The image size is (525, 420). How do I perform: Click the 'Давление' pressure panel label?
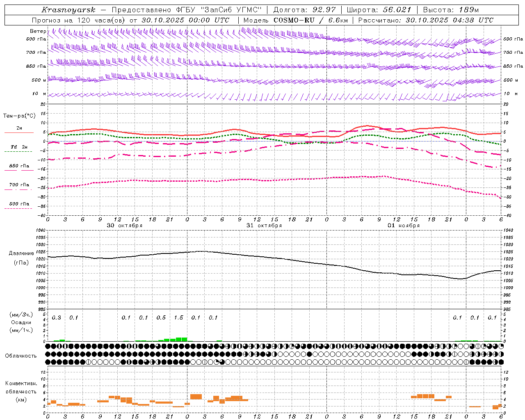21,253
